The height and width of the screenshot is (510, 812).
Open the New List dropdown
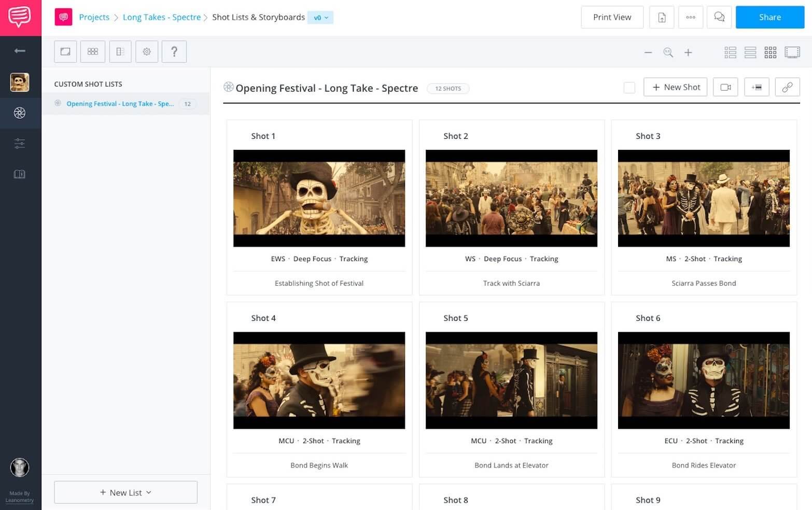click(125, 492)
